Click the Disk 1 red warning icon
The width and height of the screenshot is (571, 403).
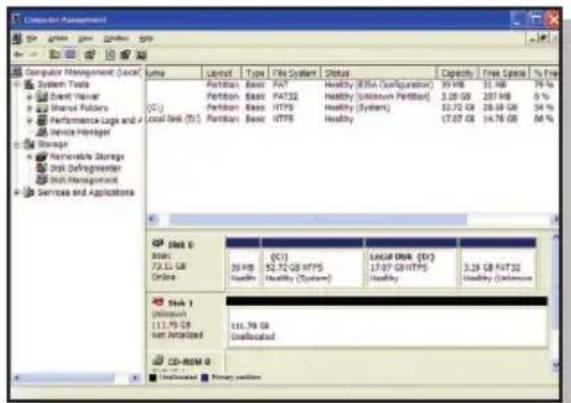click(x=158, y=302)
